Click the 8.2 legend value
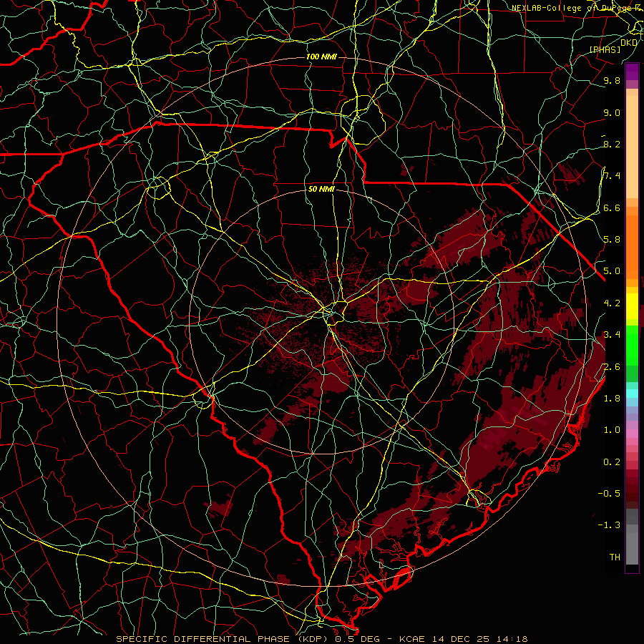The height and width of the screenshot is (644, 644). coord(612,144)
